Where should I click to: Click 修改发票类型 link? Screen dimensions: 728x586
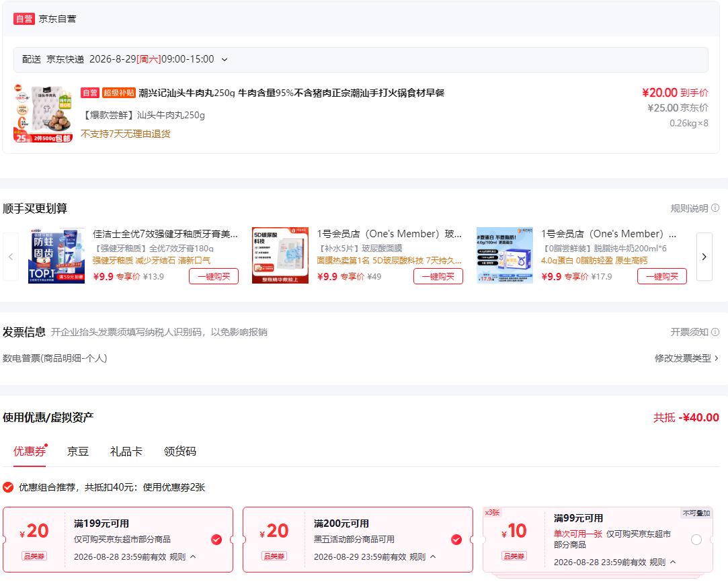click(x=682, y=358)
